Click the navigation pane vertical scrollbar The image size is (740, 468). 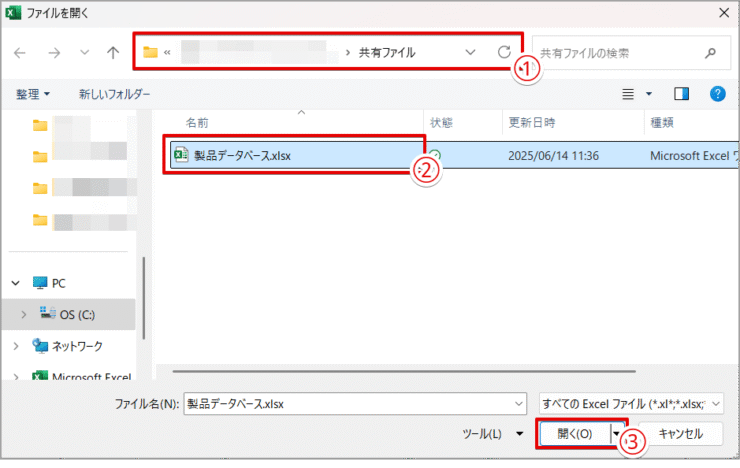pos(143,298)
